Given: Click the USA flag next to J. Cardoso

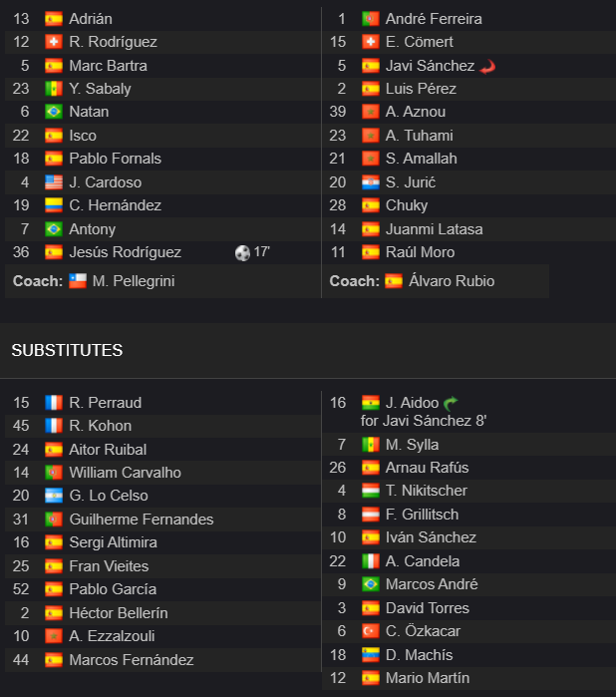Looking at the screenshot, I should (54, 182).
